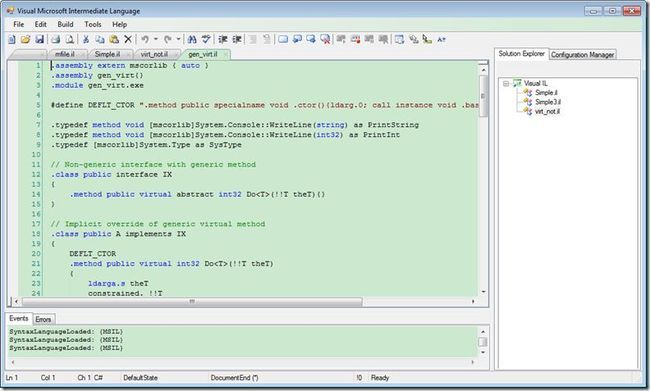
Task: Open the File menu
Action: (19, 24)
